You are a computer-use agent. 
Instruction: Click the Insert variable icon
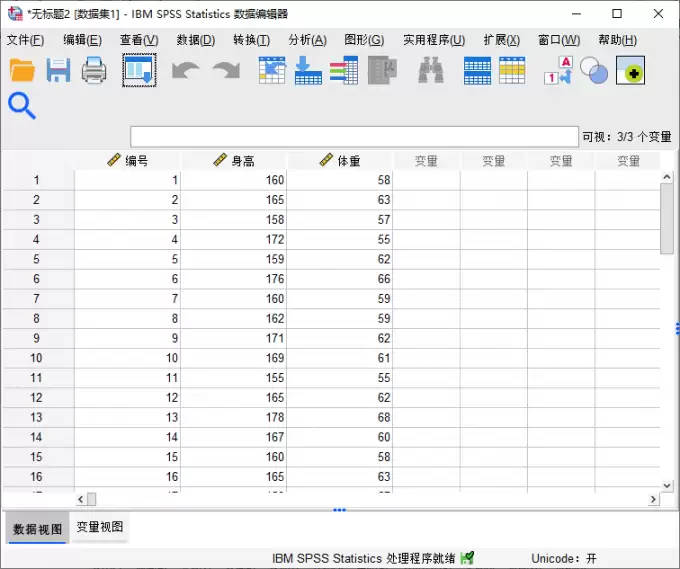[x=512, y=70]
